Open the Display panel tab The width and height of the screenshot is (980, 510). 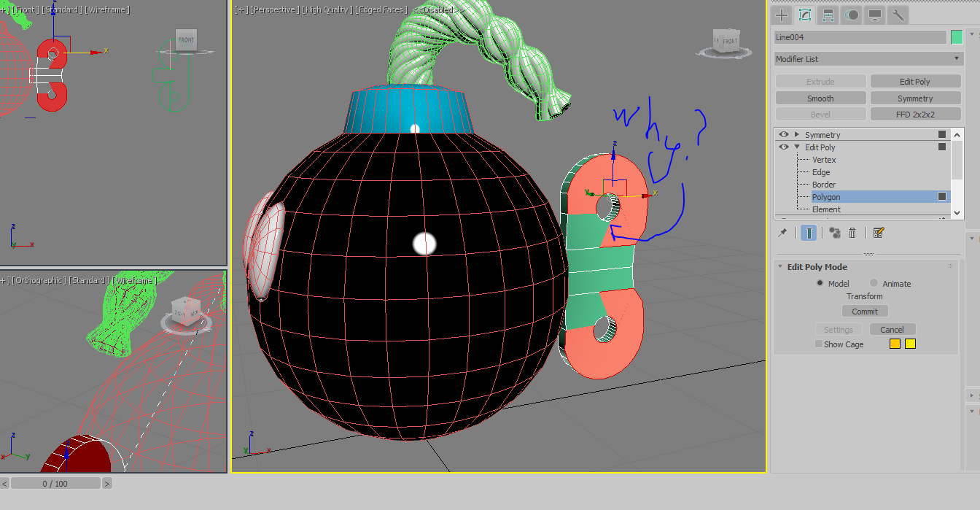point(875,15)
